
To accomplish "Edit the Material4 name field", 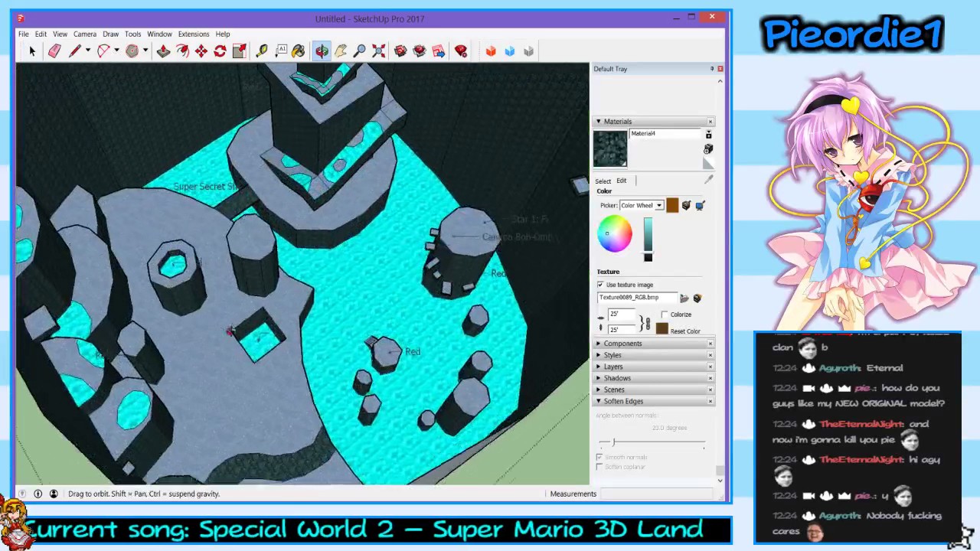I will click(x=665, y=134).
